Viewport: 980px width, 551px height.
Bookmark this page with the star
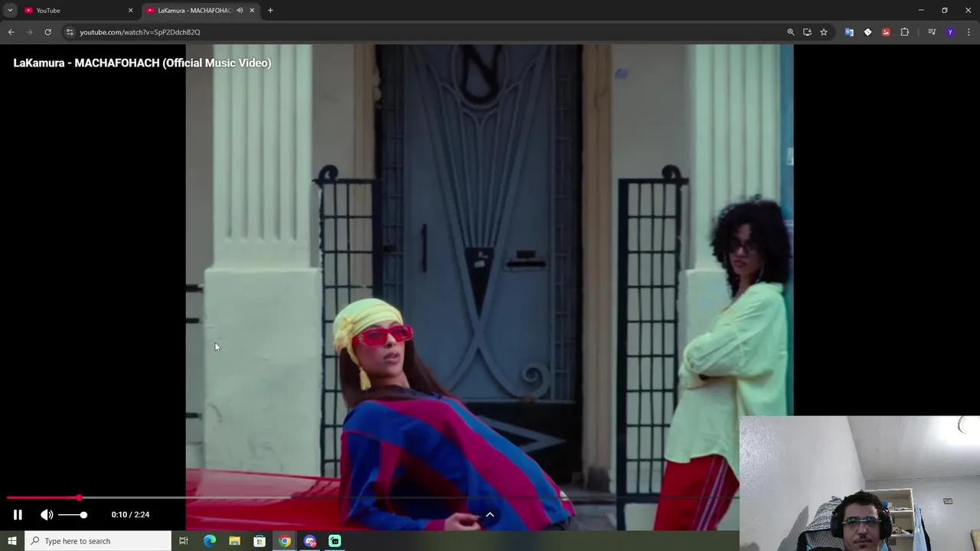pyautogui.click(x=824, y=32)
